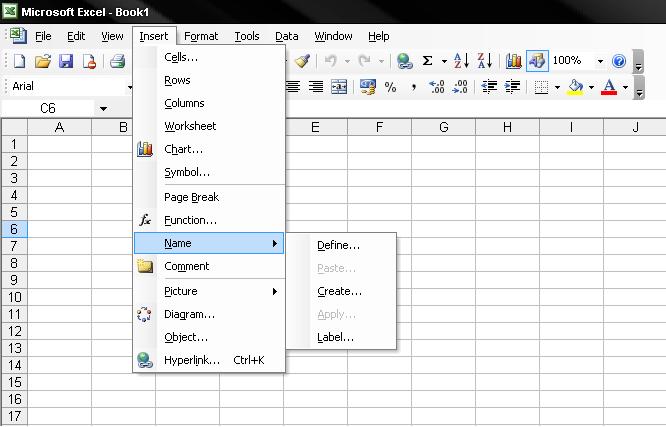Open the Format menu
Image resolution: width=666 pixels, height=427 pixels.
pyautogui.click(x=201, y=37)
